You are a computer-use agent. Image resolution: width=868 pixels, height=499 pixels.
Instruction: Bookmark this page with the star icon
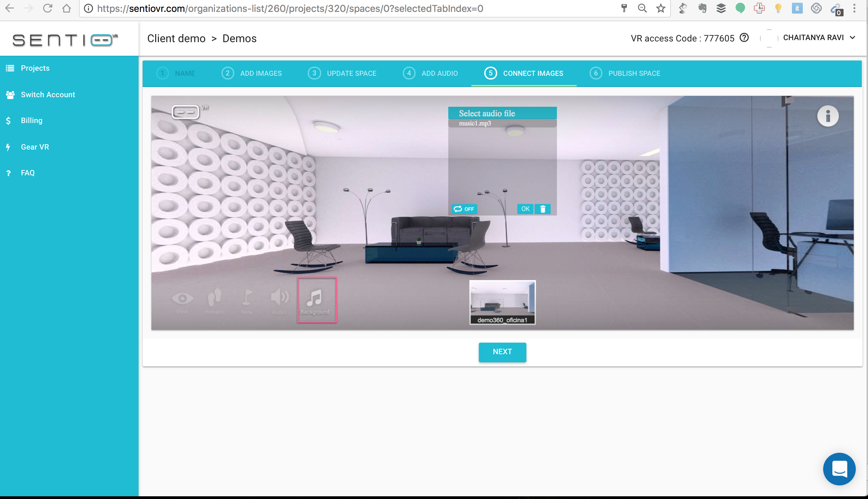click(661, 8)
